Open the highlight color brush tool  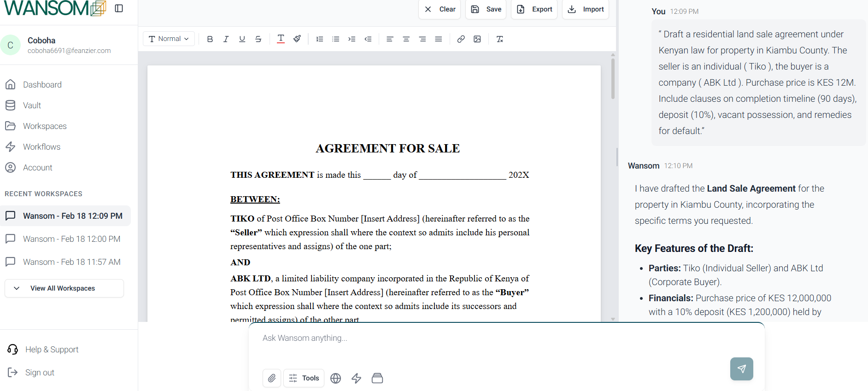click(x=297, y=39)
